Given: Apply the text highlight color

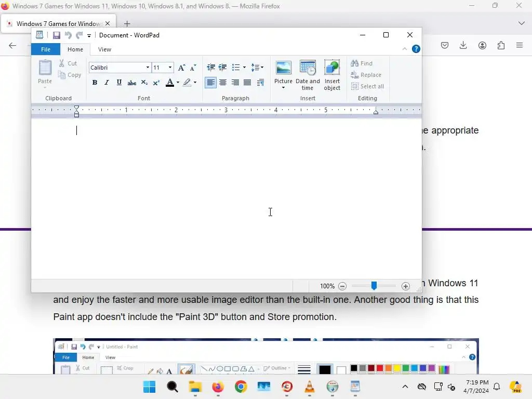Looking at the screenshot, I should point(187,83).
